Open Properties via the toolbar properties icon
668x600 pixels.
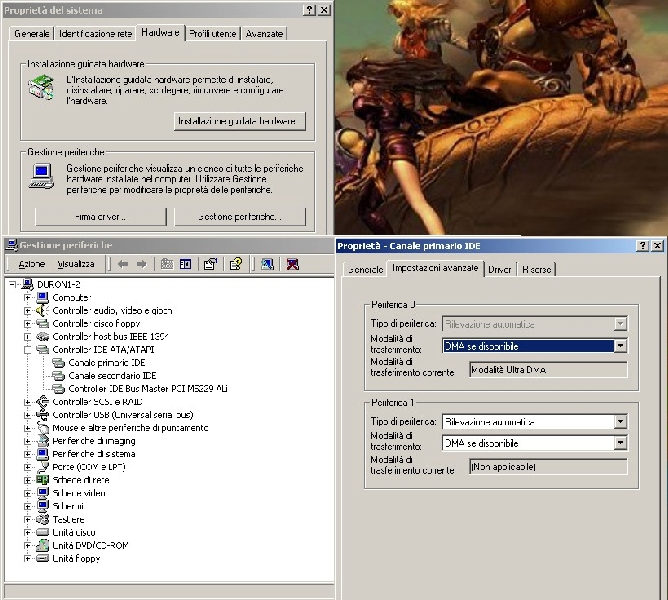210,264
